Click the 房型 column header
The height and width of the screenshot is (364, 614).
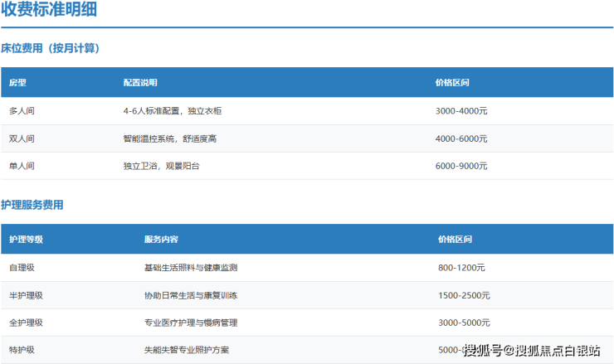tap(17, 83)
